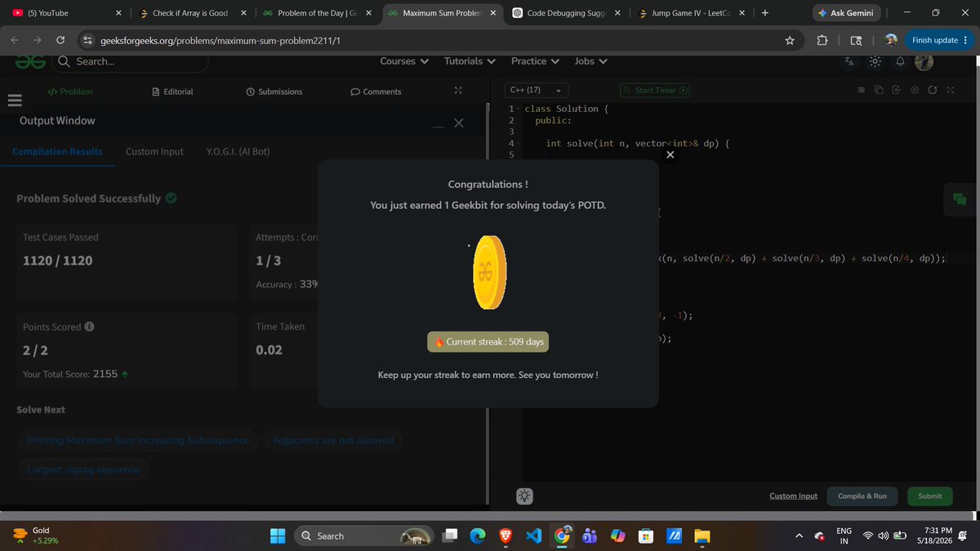980x551 pixels.
Task: Expand the Jobs menu
Action: [x=590, y=61]
